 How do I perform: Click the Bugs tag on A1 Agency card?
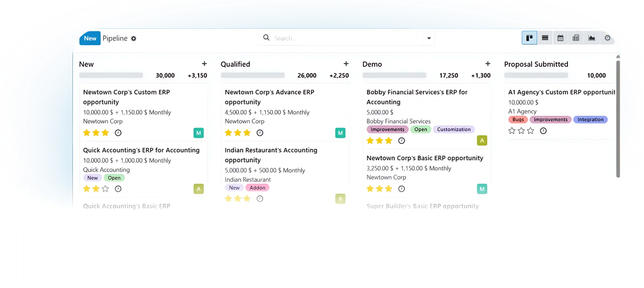[x=518, y=120]
